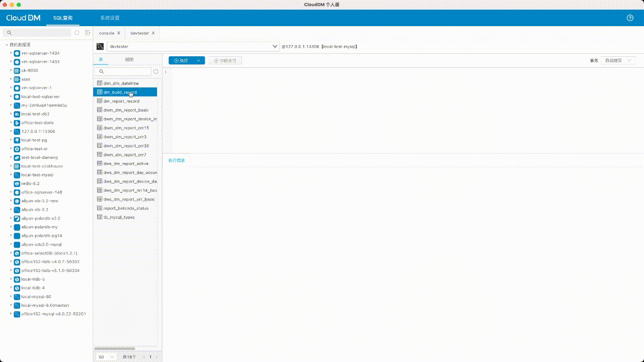Click the 执行 run button
This screenshot has width=644, height=362.
pyautogui.click(x=181, y=60)
